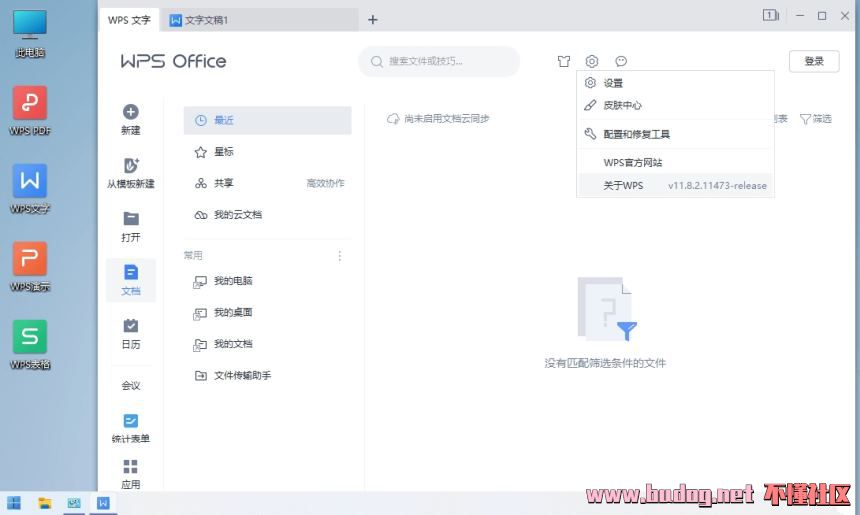Switch to the WPS 文字 tab
This screenshot has width=860, height=515.
pos(129,20)
